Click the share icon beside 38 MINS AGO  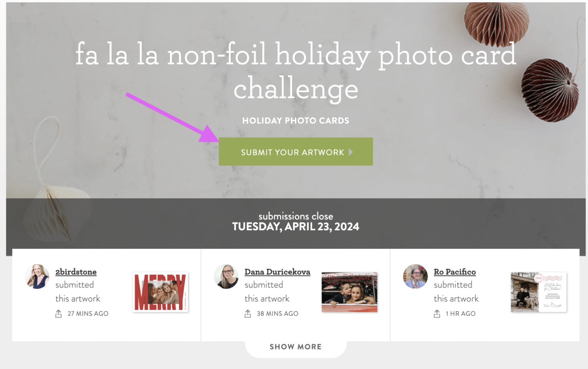click(x=248, y=314)
